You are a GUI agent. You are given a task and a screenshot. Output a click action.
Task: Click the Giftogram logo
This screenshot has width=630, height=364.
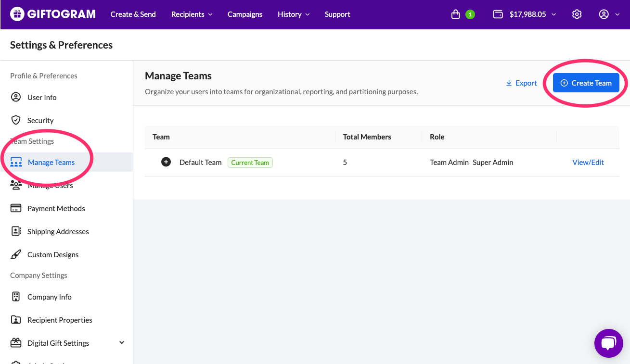pyautogui.click(x=53, y=14)
